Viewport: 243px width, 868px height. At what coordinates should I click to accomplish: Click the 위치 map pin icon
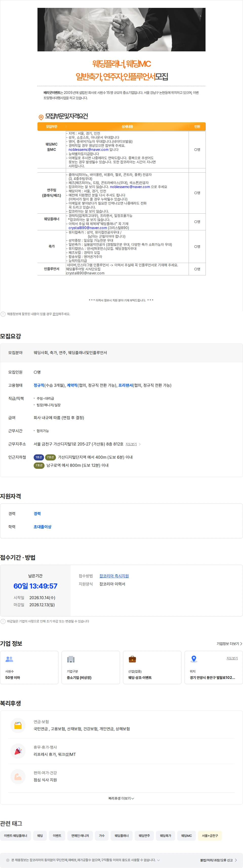click(194, 659)
